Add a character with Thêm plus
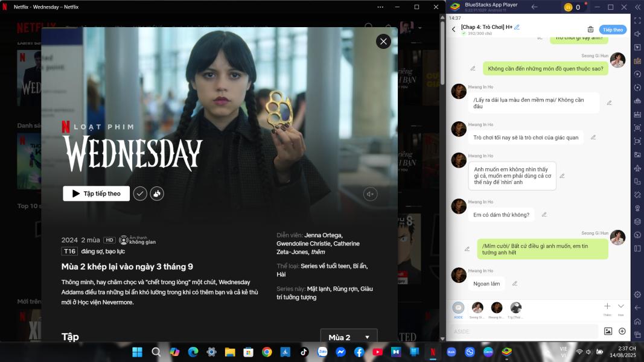 [x=607, y=308]
